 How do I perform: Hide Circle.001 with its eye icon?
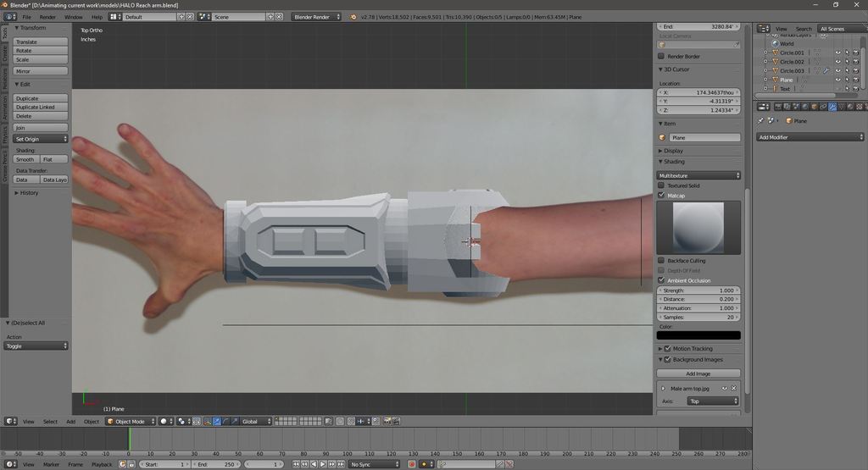point(837,53)
